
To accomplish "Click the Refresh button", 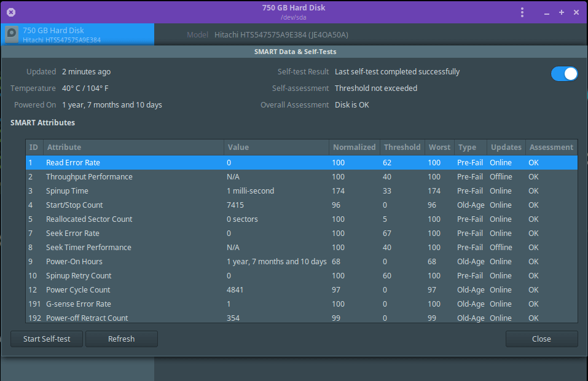I will [122, 339].
